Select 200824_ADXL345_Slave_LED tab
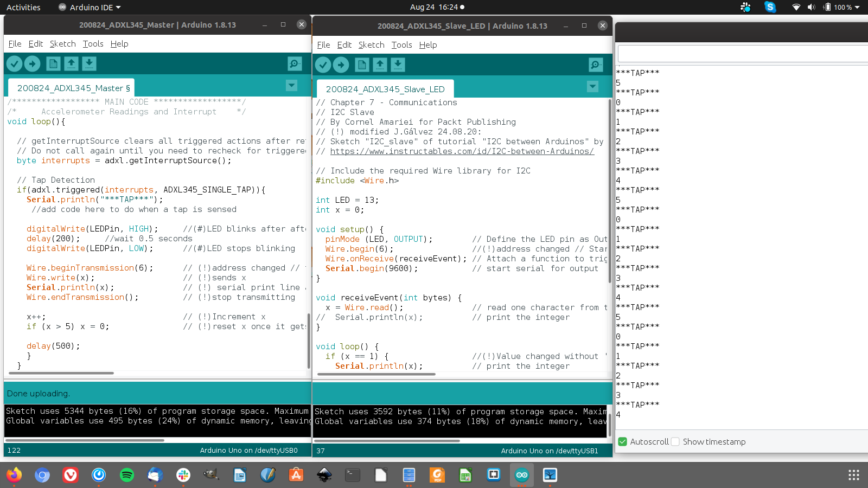868x488 pixels. (385, 89)
